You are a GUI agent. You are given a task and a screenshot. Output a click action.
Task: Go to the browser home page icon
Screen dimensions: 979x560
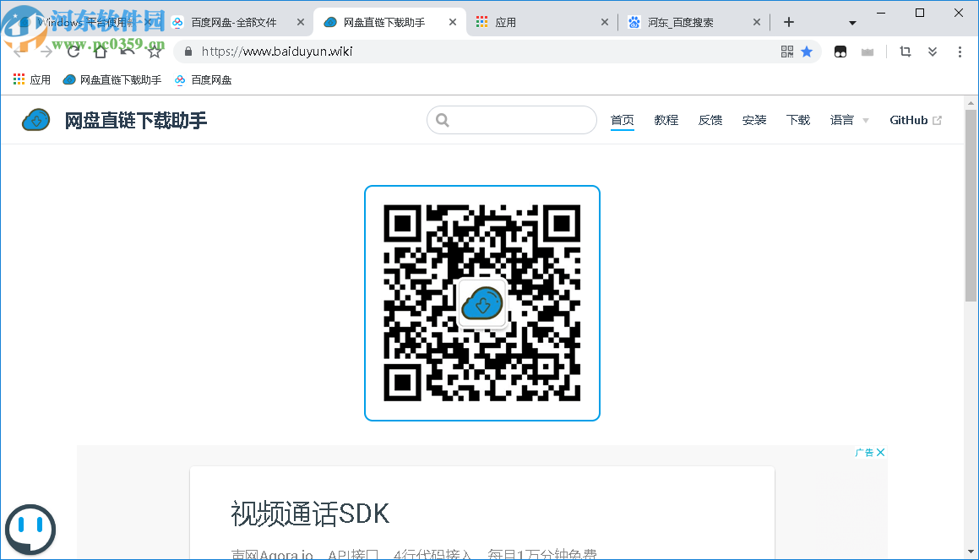tap(101, 52)
